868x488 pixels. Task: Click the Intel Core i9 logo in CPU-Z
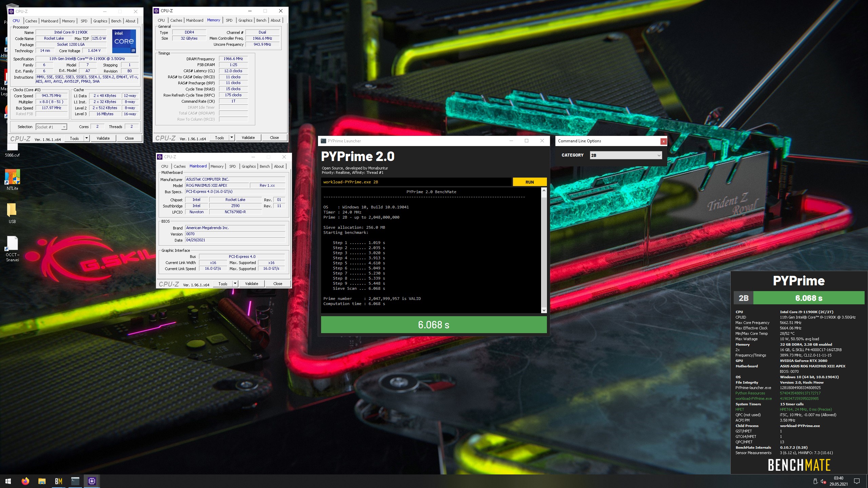124,41
